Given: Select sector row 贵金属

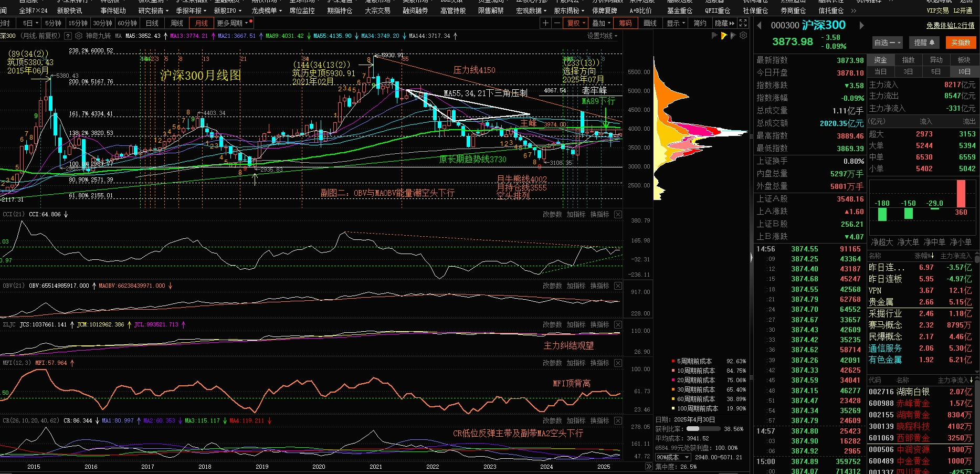Looking at the screenshot, I should 921,302.
